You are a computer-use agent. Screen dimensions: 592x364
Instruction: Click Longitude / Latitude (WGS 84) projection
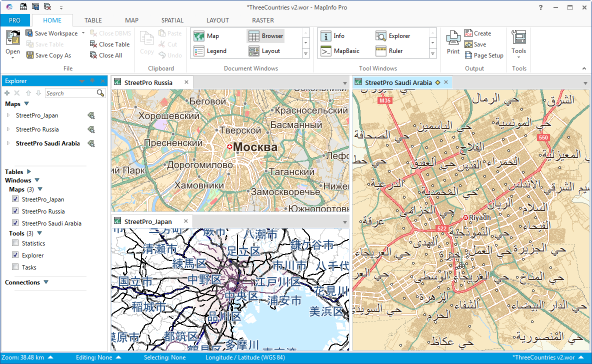pyautogui.click(x=245, y=357)
